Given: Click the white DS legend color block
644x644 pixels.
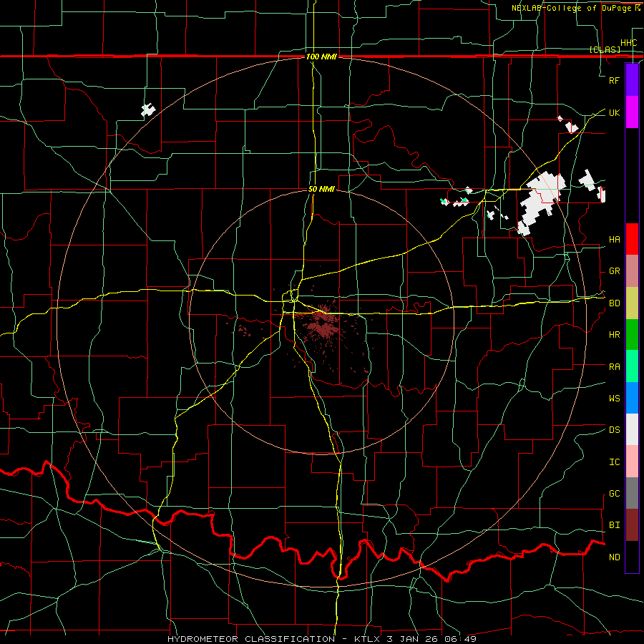Looking at the screenshot, I should click(632, 429).
